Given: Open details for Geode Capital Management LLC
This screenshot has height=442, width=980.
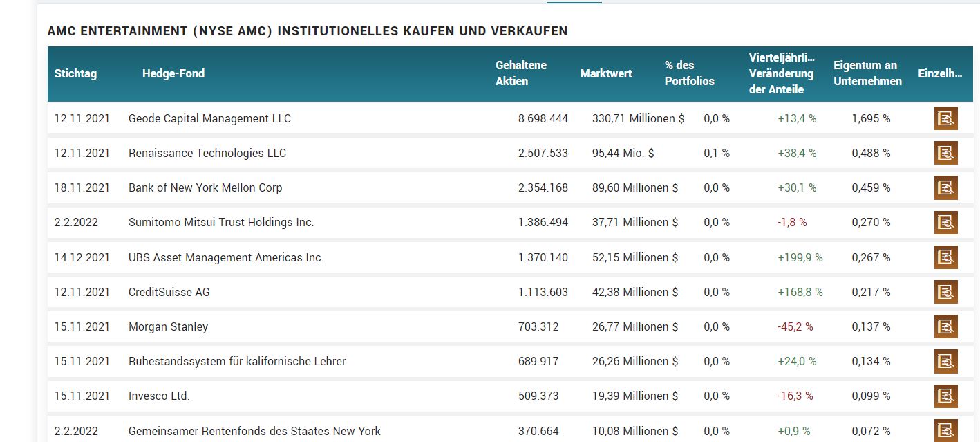Looking at the screenshot, I should 946,118.
